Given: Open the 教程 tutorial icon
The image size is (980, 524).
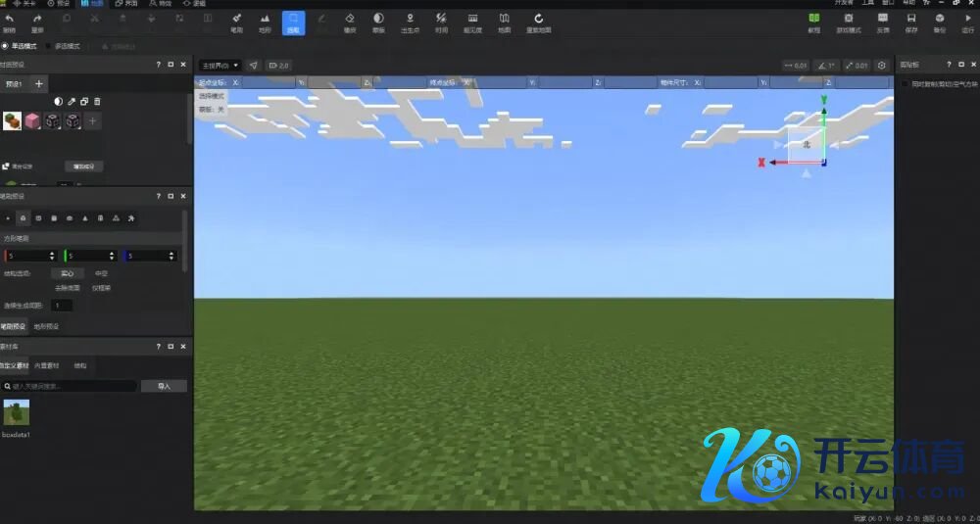Looking at the screenshot, I should point(813,22).
